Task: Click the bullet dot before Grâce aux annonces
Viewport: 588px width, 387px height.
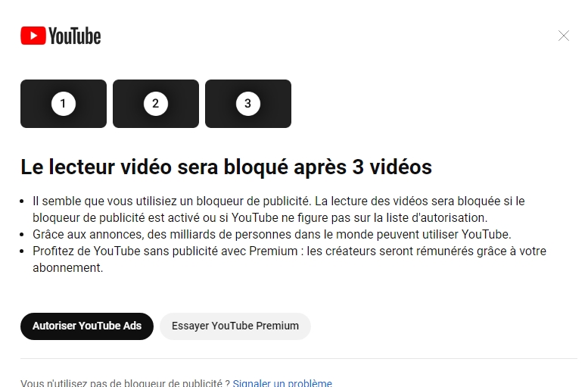Action: pyautogui.click(x=22, y=235)
